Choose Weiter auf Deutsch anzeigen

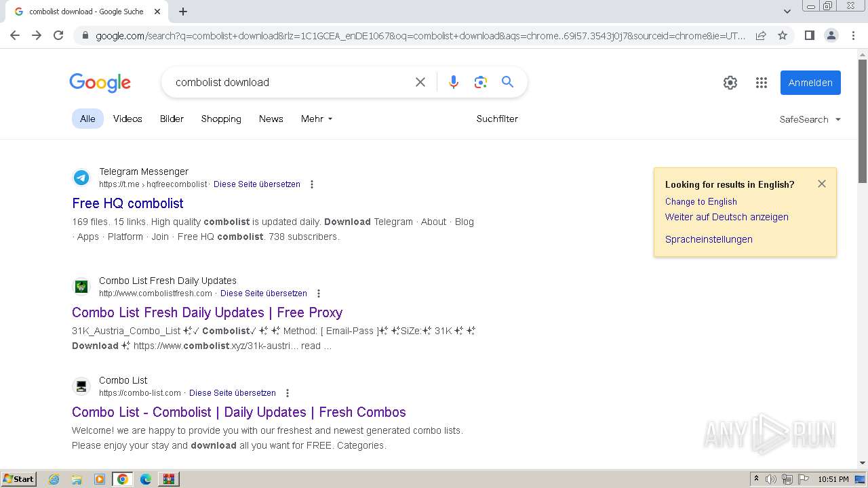click(726, 217)
